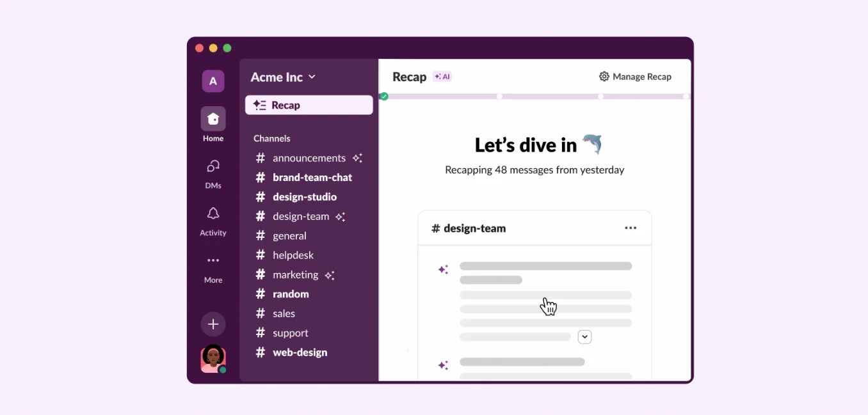This screenshot has height=415, width=868.
Task: Expand the collapsed summary with chevron button
Action: click(x=584, y=337)
